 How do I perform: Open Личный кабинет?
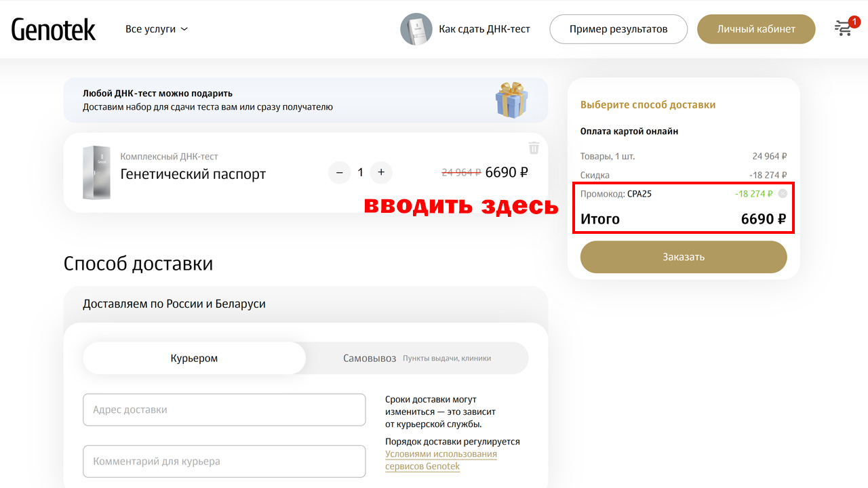756,29
